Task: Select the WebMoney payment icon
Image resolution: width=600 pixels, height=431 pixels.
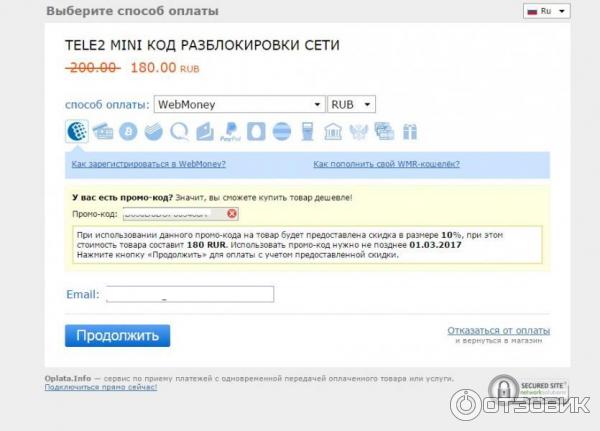Action: tap(77, 131)
